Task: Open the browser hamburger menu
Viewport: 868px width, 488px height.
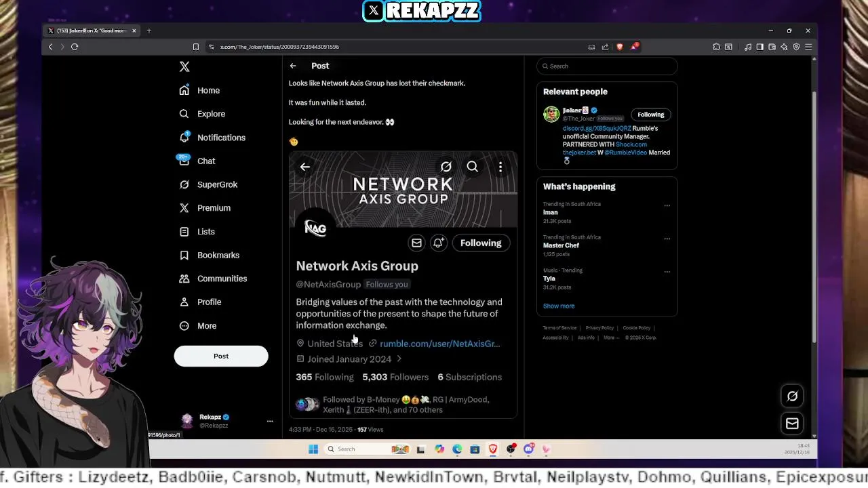Action: [x=808, y=47]
